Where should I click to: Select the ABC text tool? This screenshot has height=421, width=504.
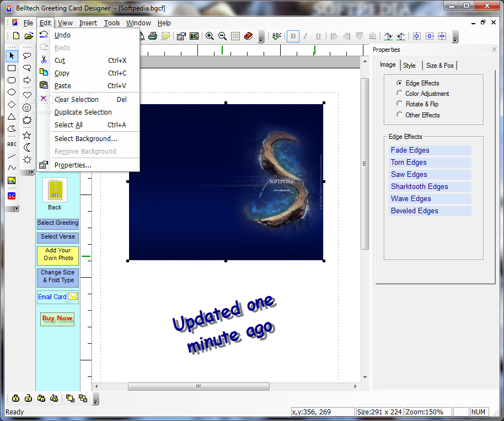click(x=12, y=144)
